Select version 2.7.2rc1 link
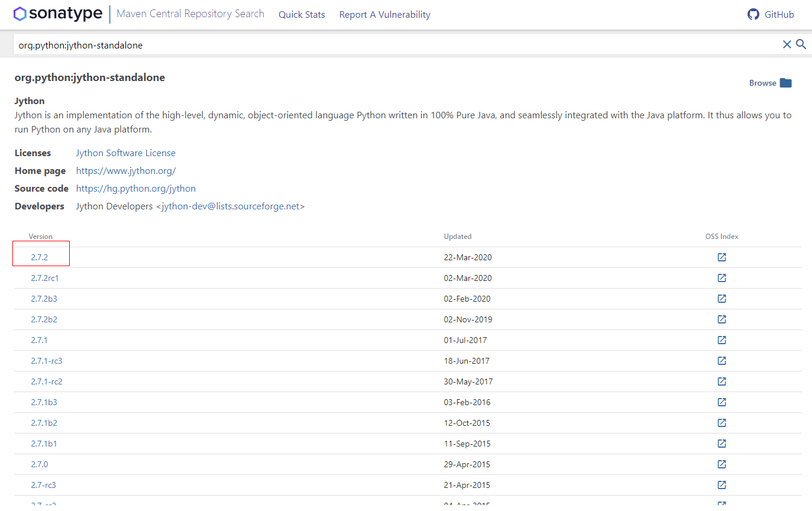 45,278
